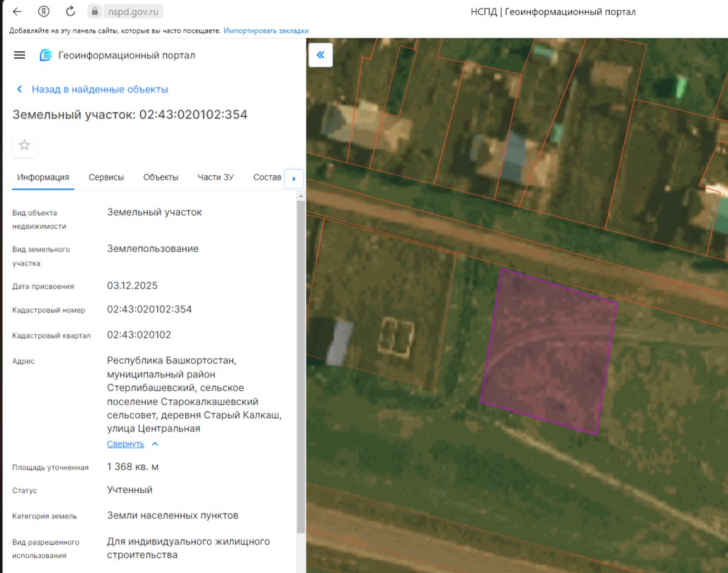Click Импортировать закладки link

(x=266, y=30)
